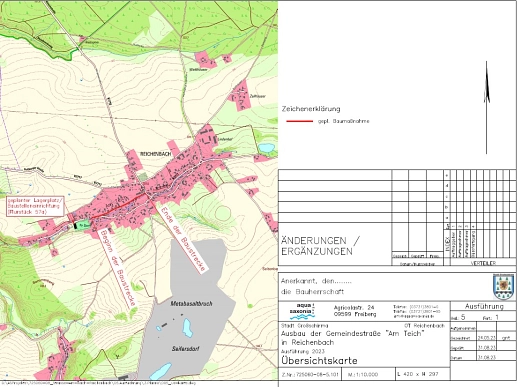
Task: Click the green plot next to the storage site
Action: point(84,224)
